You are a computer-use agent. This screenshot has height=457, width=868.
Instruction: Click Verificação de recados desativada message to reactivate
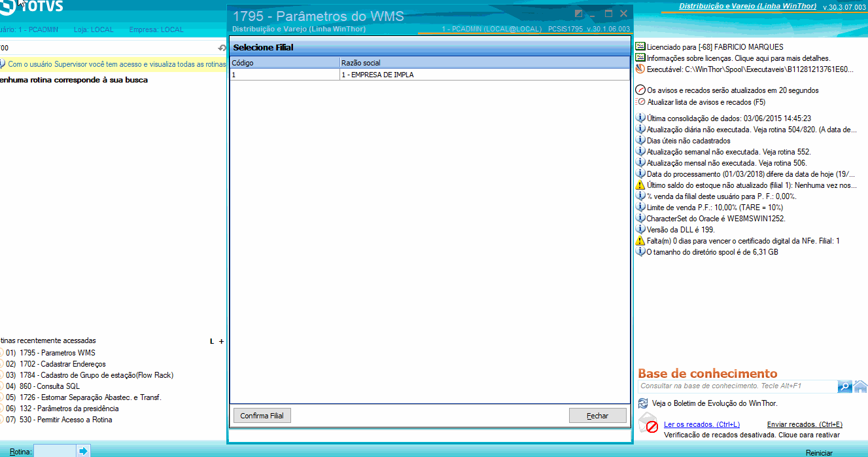(x=752, y=435)
